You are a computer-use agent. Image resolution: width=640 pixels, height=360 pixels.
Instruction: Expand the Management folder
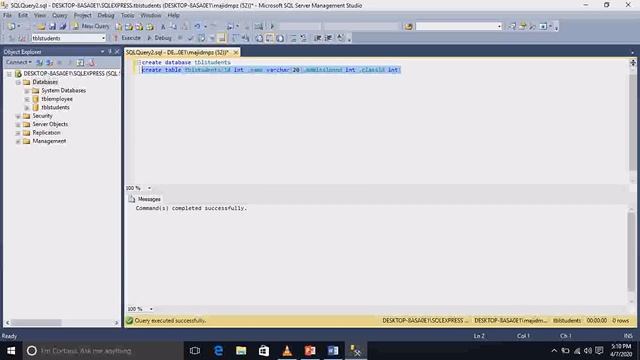[x=18, y=142]
